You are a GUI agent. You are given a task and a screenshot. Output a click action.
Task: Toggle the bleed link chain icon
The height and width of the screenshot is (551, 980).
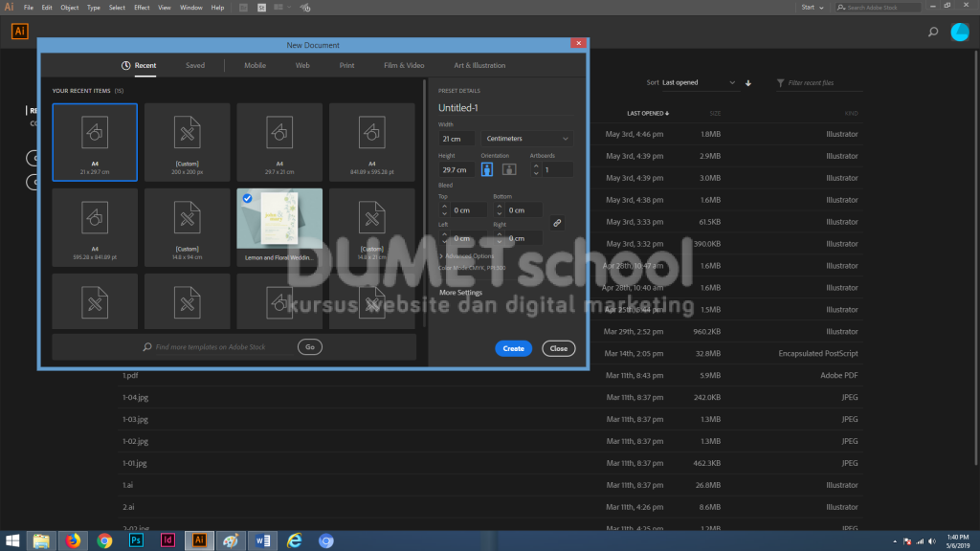click(x=557, y=223)
